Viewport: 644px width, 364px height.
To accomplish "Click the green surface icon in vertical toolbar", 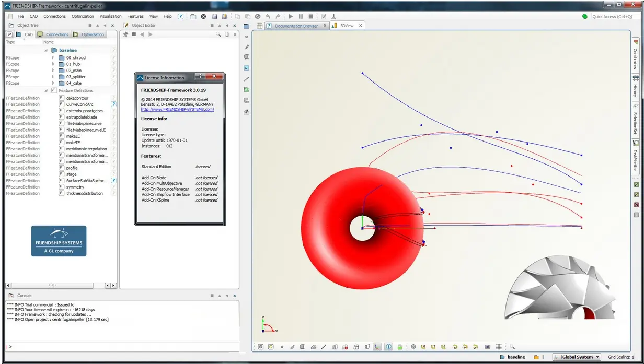I will click(247, 90).
